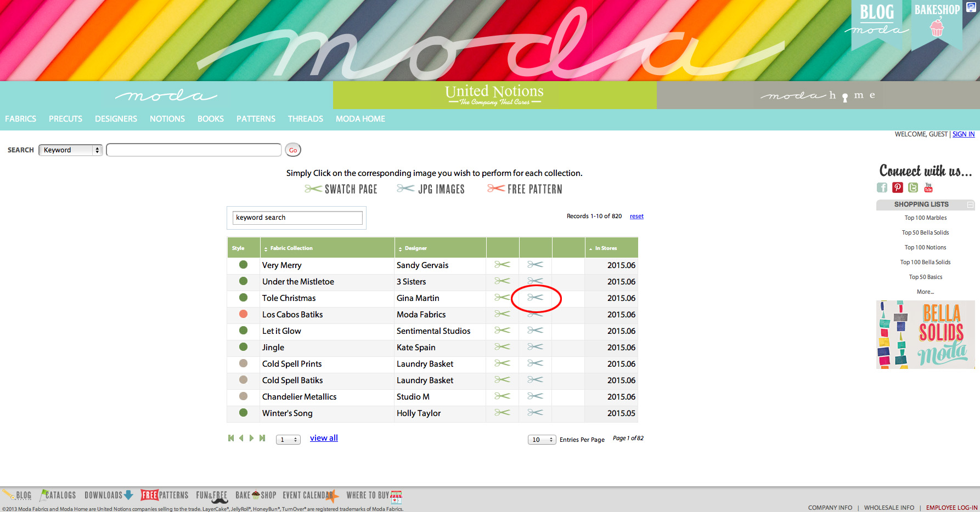980x512 pixels.
Task: Go to the next results page
Action: tap(252, 438)
